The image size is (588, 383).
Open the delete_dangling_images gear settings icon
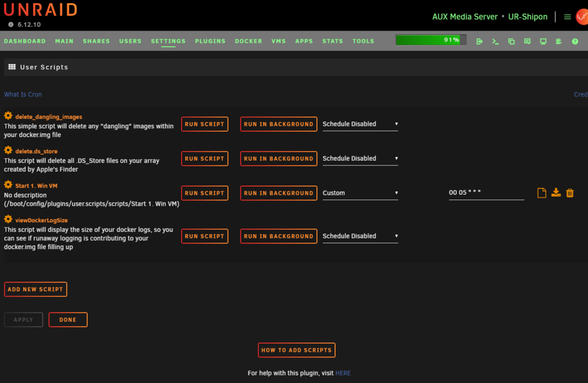pyautogui.click(x=8, y=116)
